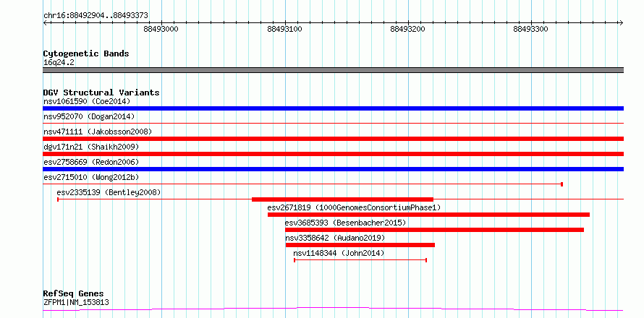The width and height of the screenshot is (644, 318).
Task: Select the thick segment of the esv2335139 variant
Action: click(x=342, y=199)
